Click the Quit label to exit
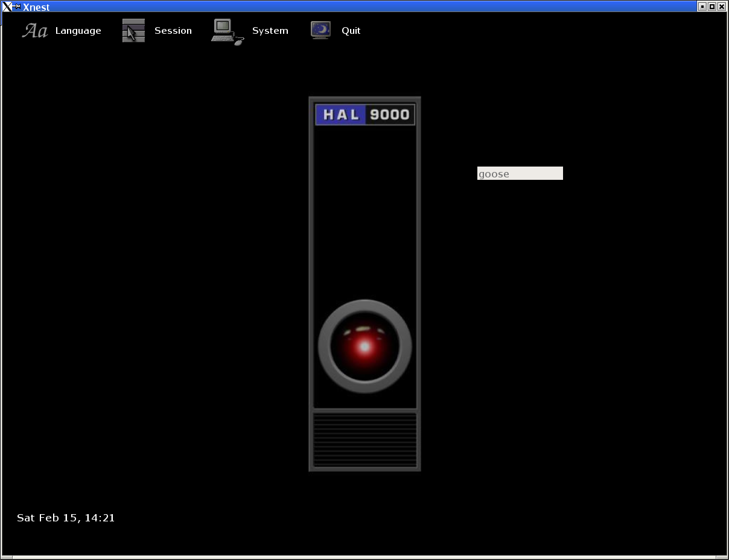The width and height of the screenshot is (729, 560). 351,30
